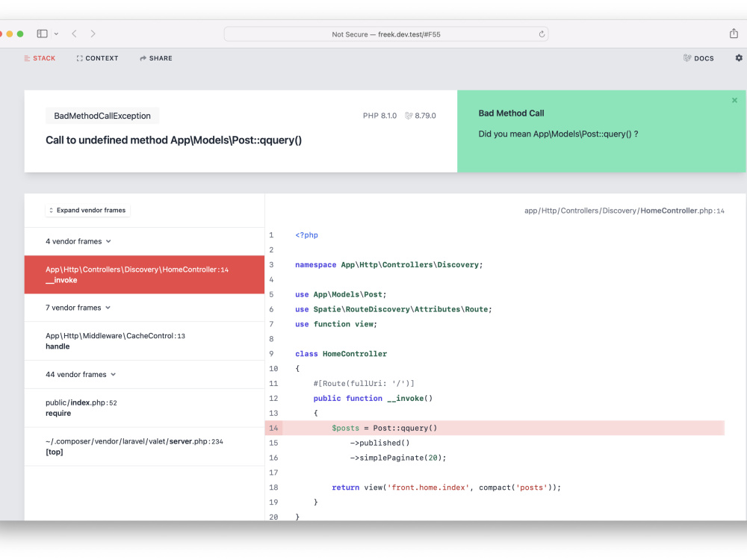
Task: Click highlighted line 14 Post::qquery()
Action: point(495,428)
